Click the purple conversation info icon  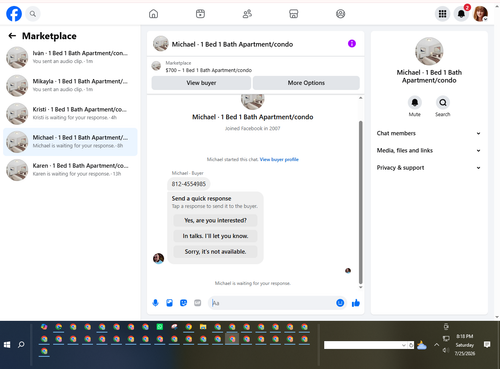pyautogui.click(x=352, y=44)
